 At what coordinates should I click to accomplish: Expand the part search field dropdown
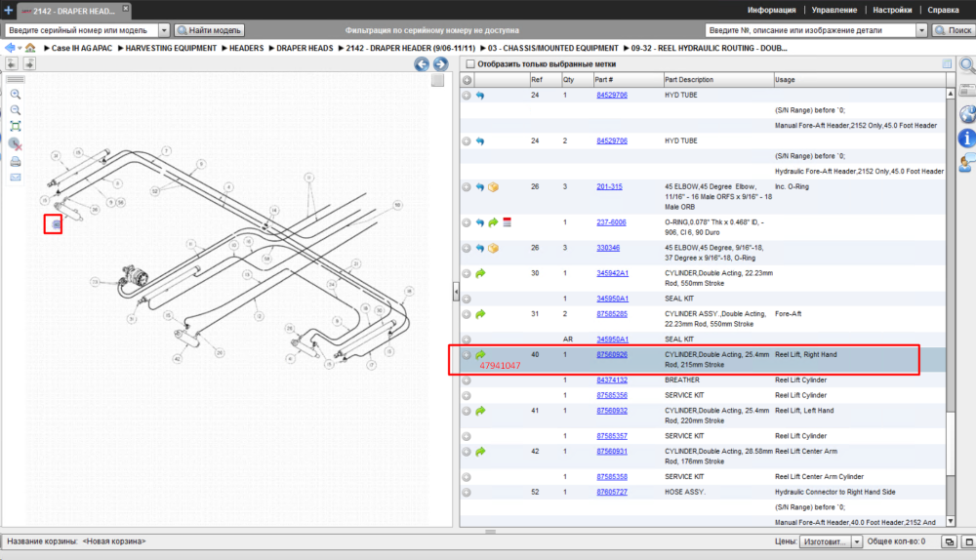[x=922, y=30]
